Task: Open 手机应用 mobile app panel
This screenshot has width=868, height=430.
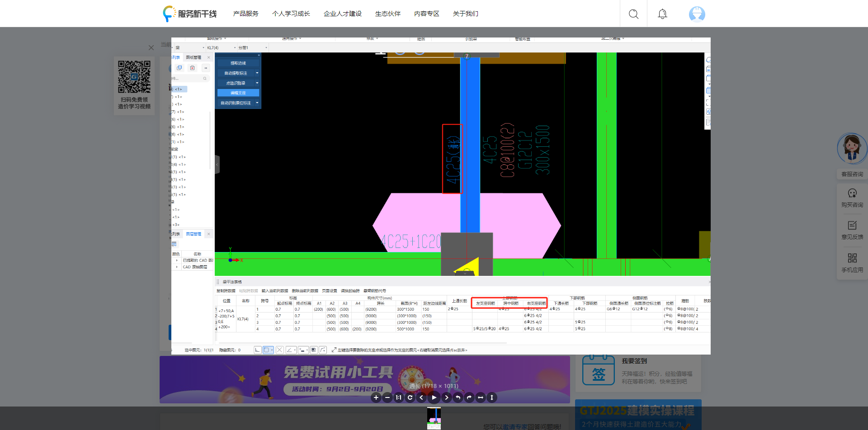Action: pos(852,263)
